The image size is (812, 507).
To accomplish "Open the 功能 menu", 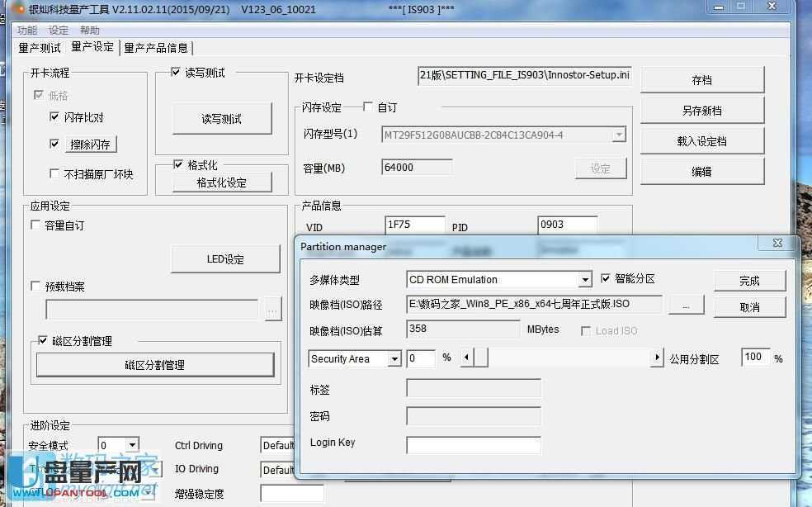I will 26,30.
